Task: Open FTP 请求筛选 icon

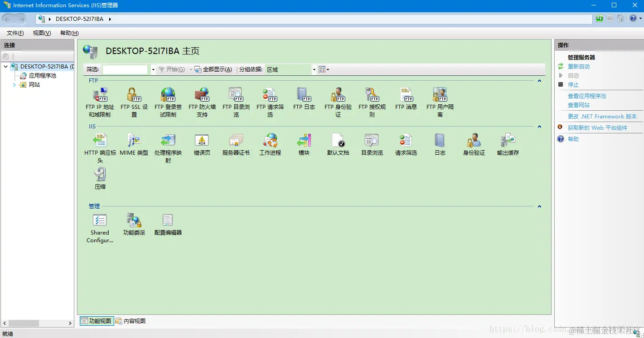Action: (270, 103)
